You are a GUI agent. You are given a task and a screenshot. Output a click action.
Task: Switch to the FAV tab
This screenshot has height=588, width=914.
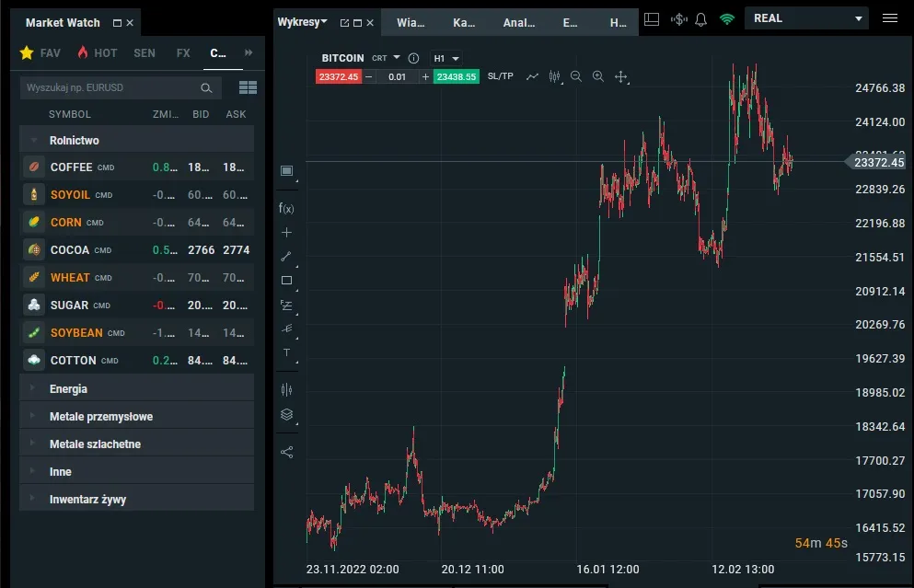pos(40,53)
